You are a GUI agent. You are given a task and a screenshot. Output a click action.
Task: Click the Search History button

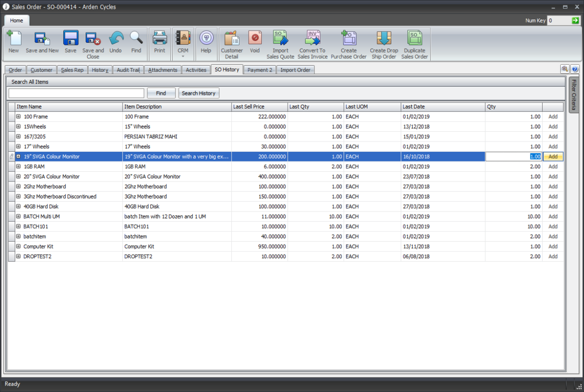[199, 93]
